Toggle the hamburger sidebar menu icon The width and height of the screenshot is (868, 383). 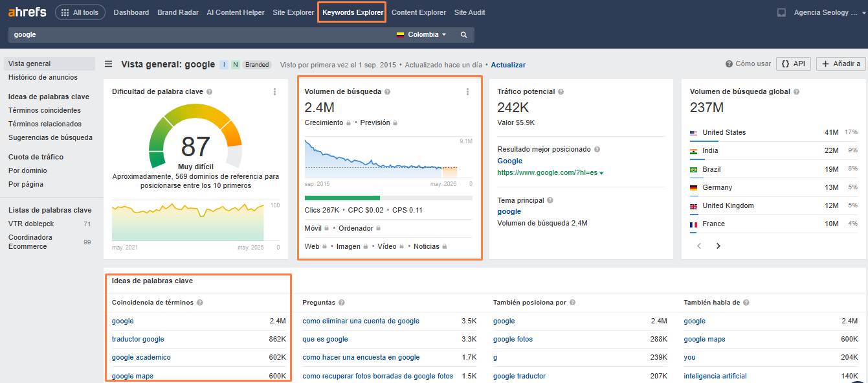pyautogui.click(x=109, y=64)
